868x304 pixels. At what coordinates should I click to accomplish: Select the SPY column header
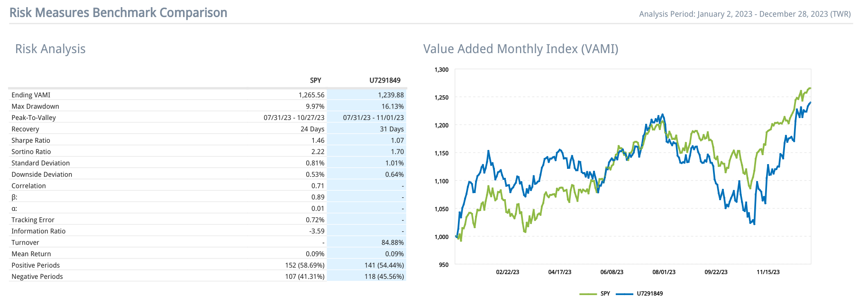coord(315,81)
